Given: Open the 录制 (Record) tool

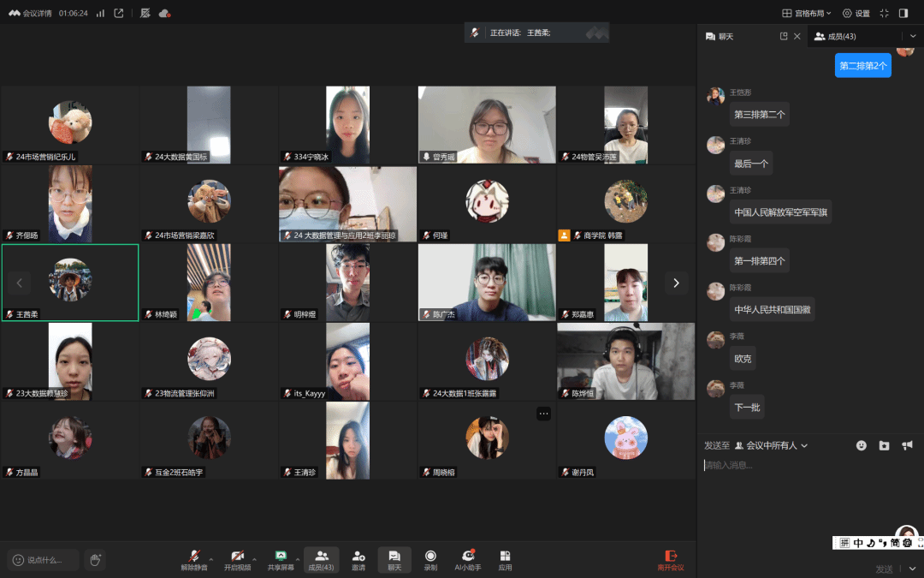Looking at the screenshot, I should [x=430, y=559].
